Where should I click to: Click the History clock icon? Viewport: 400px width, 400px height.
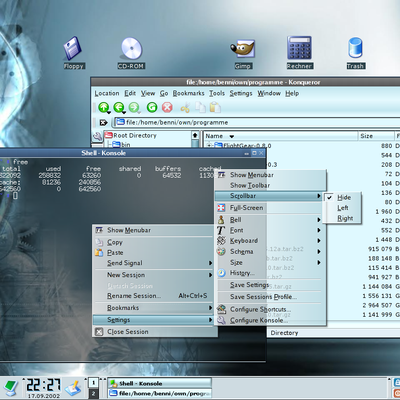tap(221, 273)
